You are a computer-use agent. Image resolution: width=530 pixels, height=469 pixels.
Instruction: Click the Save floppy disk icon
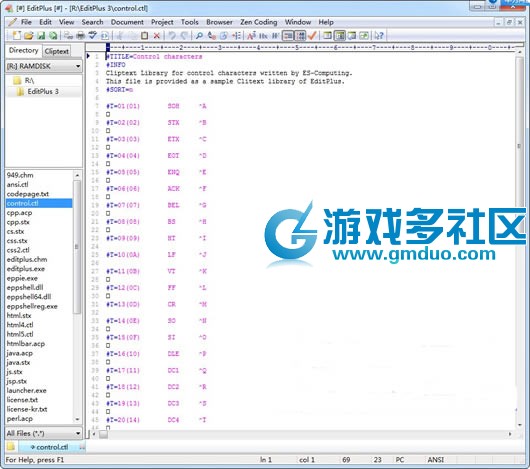(41, 35)
